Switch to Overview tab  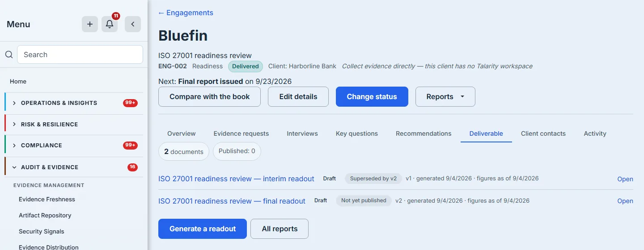[x=182, y=133]
